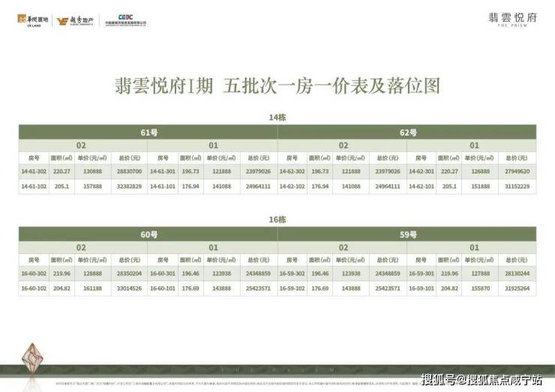Click the CEDC company logo

click(126, 20)
